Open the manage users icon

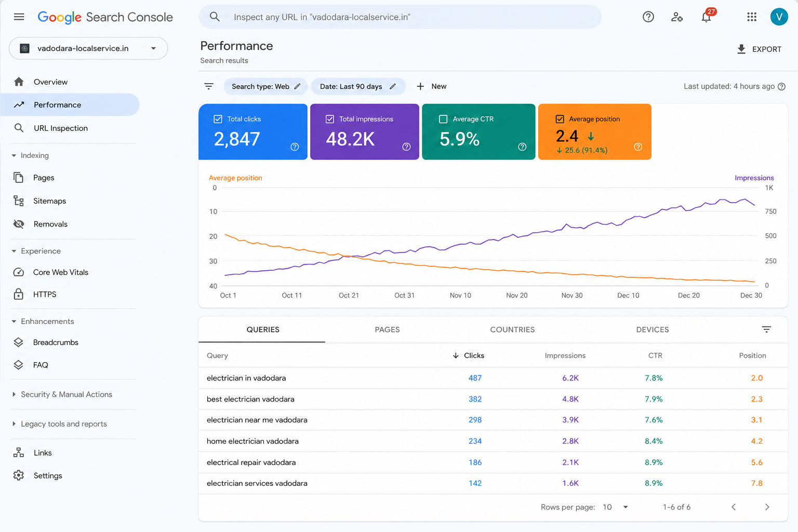676,17
